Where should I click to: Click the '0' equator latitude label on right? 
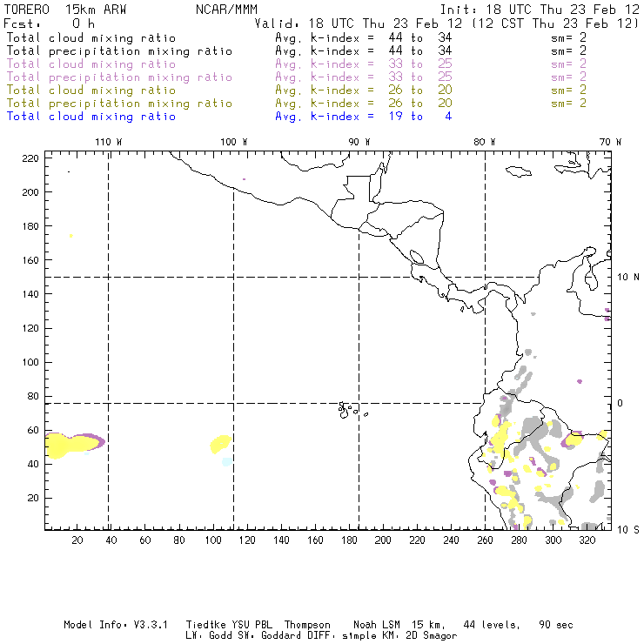[621, 403]
